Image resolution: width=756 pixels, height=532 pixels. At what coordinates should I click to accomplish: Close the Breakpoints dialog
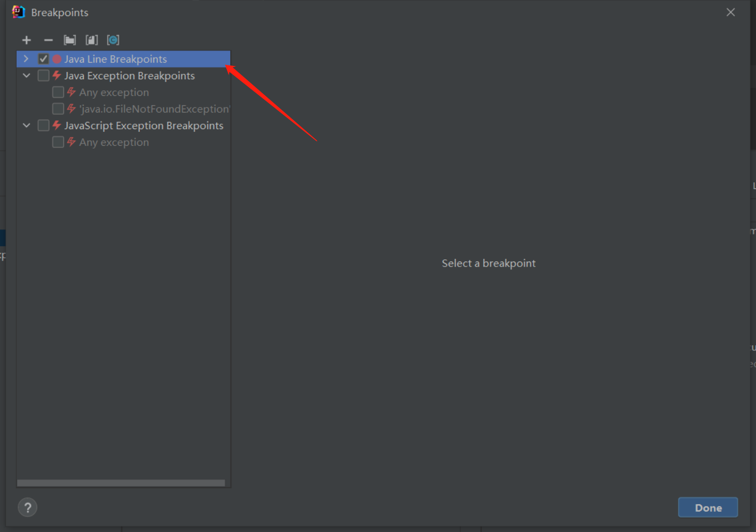click(730, 12)
